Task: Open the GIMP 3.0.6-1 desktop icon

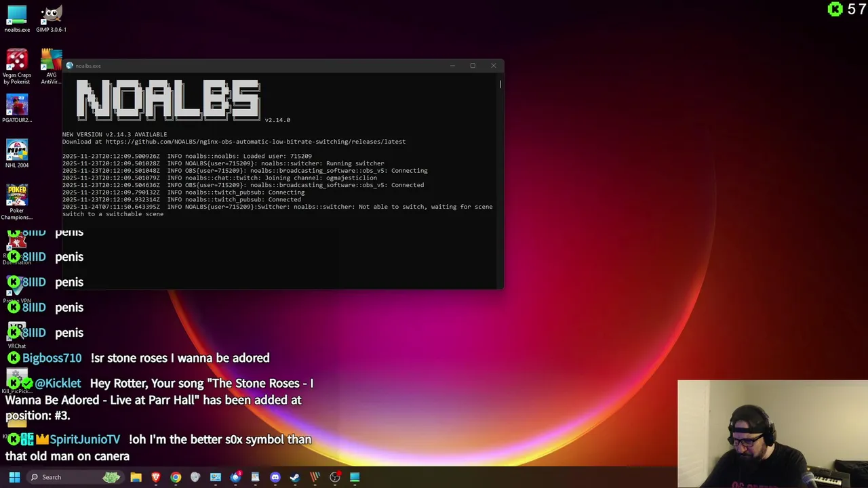Action: (51, 19)
